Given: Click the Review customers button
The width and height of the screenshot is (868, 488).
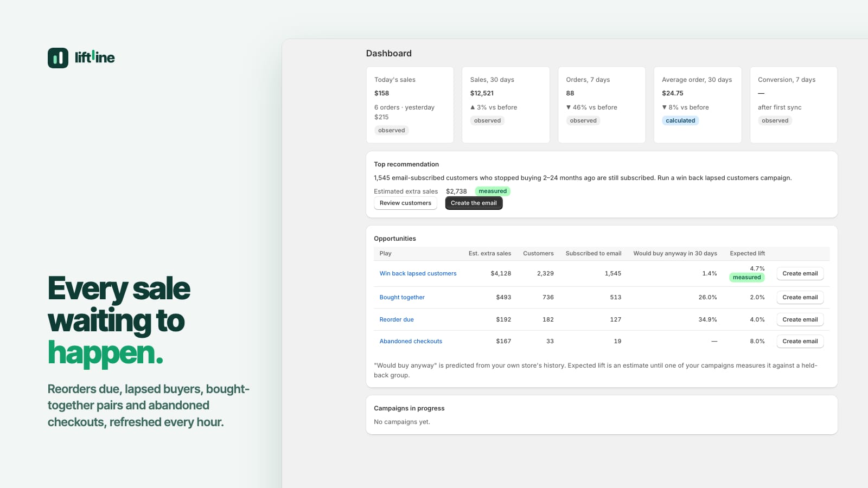Looking at the screenshot, I should tap(405, 203).
